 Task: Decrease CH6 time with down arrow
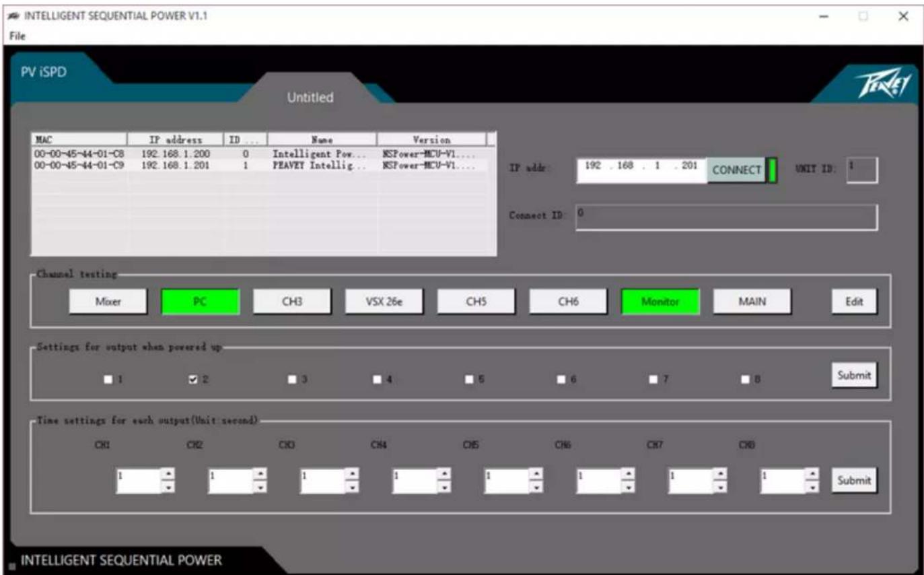[x=629, y=487]
